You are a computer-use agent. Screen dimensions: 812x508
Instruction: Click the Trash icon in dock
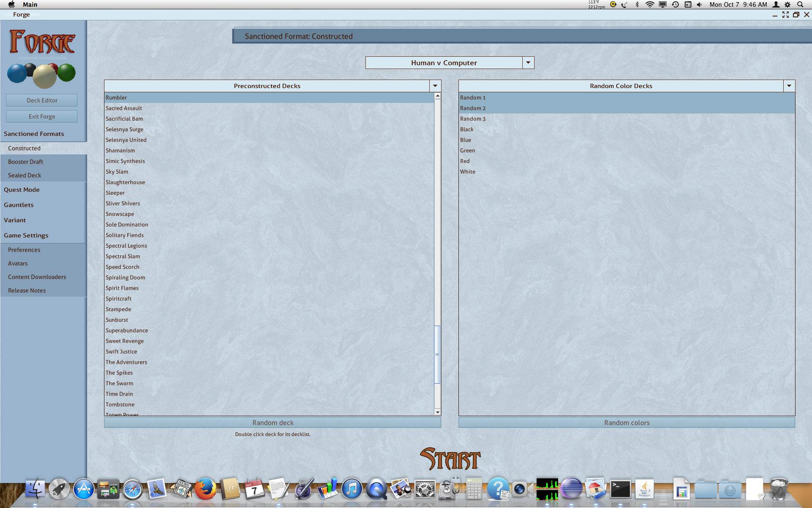coord(778,489)
